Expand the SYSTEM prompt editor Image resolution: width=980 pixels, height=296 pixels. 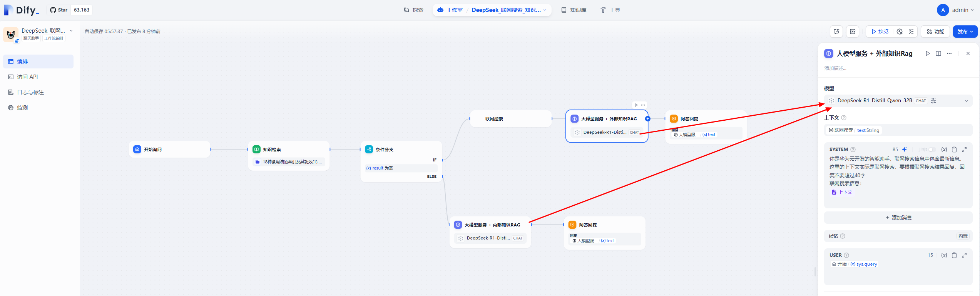tap(964, 150)
